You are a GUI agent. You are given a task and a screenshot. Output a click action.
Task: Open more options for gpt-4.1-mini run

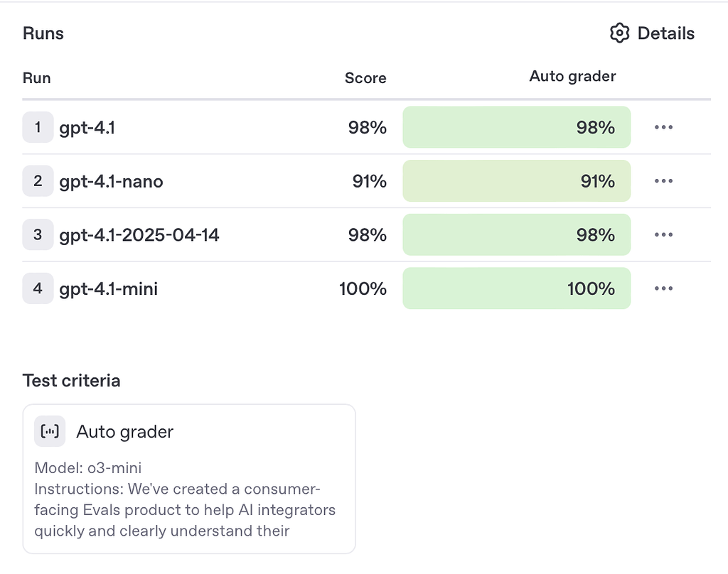[x=663, y=288]
